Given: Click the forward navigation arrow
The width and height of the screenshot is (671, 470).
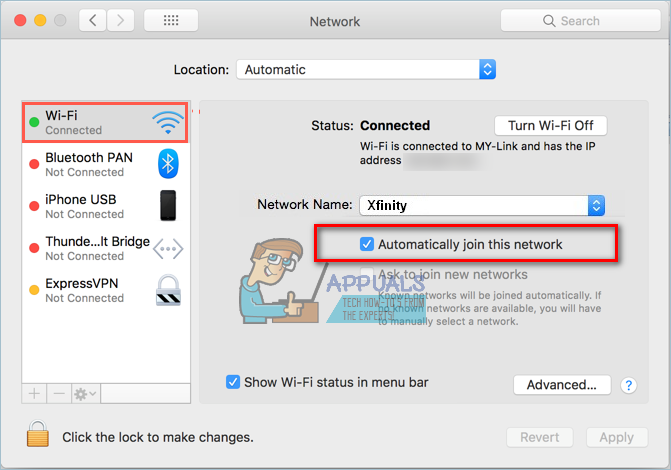Looking at the screenshot, I should click(120, 20).
